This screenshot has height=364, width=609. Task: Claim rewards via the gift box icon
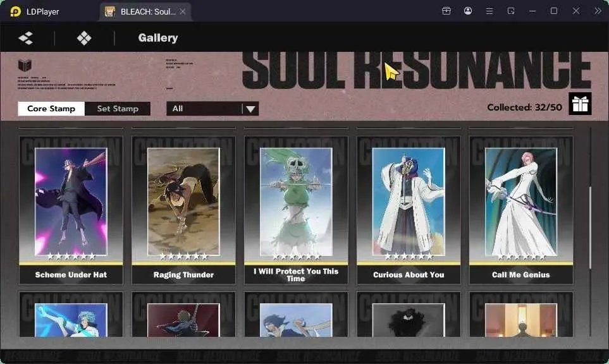click(x=580, y=104)
